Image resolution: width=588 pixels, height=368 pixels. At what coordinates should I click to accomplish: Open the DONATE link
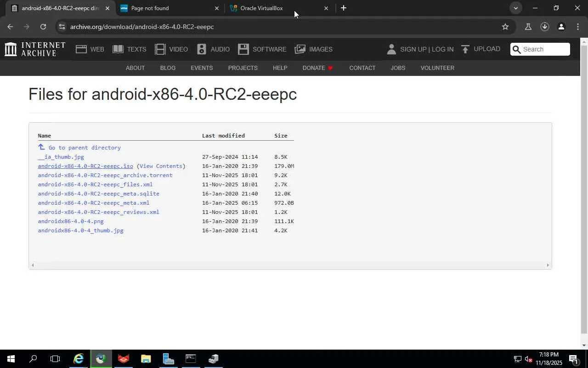[317, 68]
